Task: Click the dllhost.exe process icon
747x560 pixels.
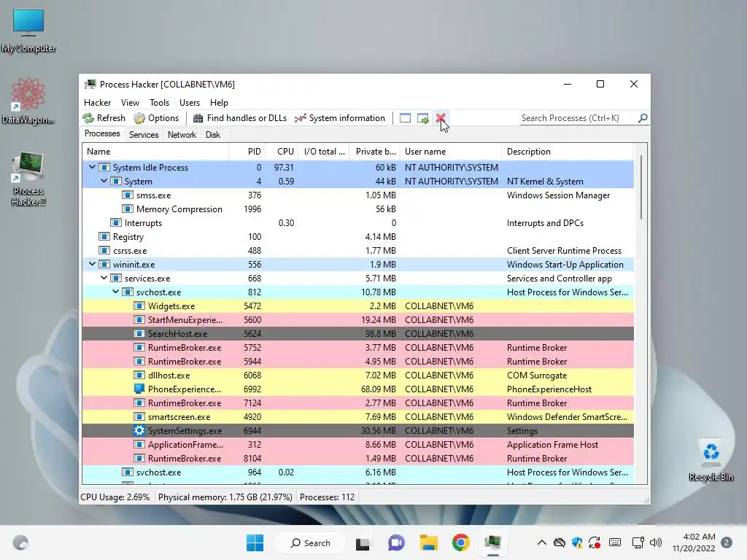Action: click(139, 375)
